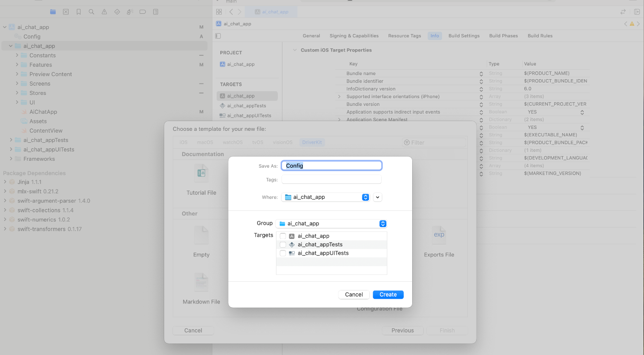
Task: Check the ai_chat_app target checkbox
Action: coord(283,236)
